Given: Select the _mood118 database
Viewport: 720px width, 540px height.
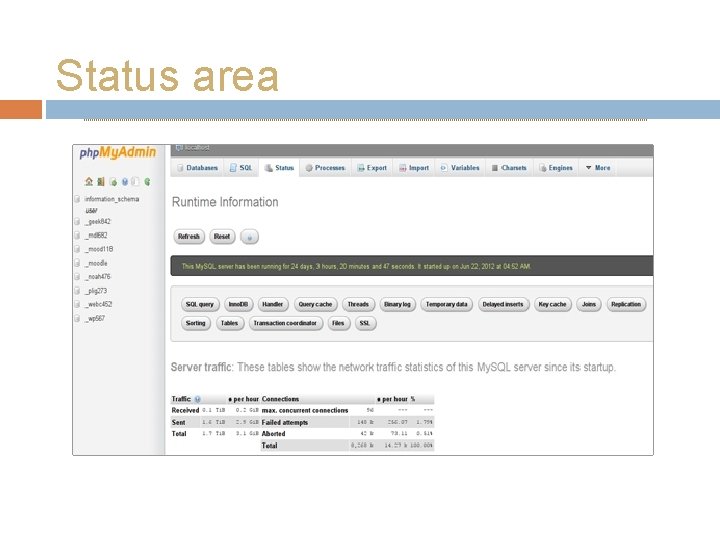Looking at the screenshot, I should tap(99, 249).
